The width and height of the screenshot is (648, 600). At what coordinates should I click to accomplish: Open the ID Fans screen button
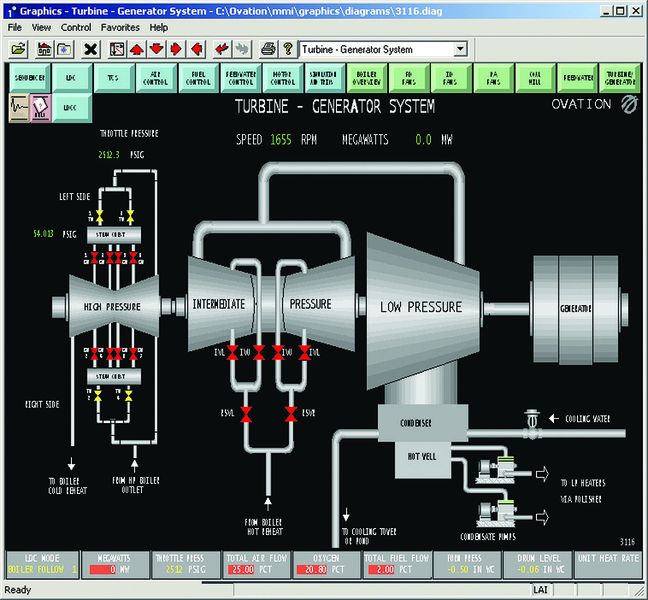pyautogui.click(x=451, y=78)
